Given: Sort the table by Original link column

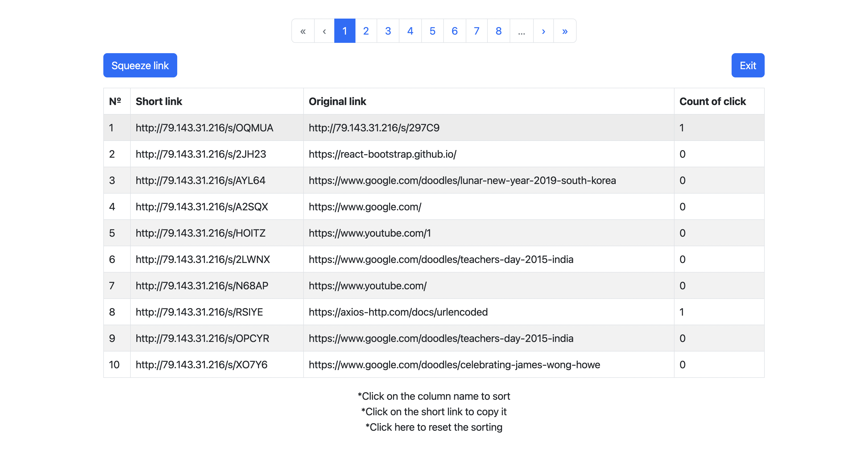Looking at the screenshot, I should [337, 101].
